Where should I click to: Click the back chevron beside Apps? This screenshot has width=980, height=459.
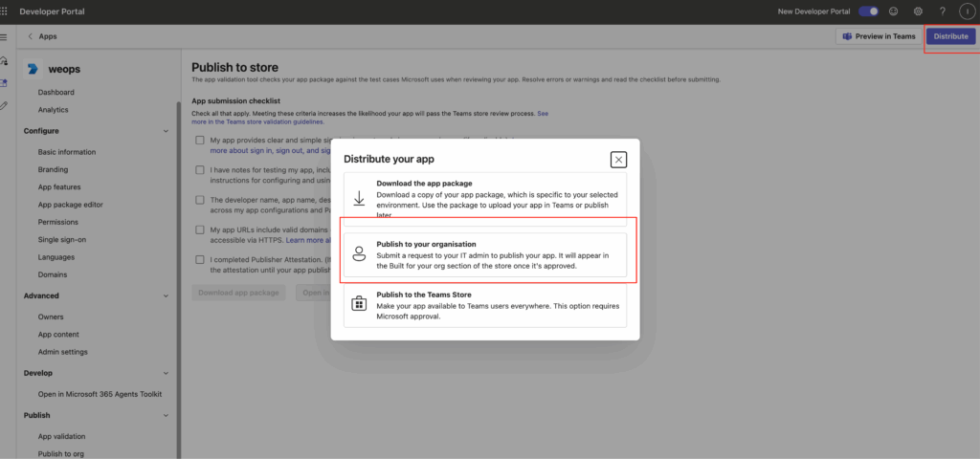tap(30, 36)
